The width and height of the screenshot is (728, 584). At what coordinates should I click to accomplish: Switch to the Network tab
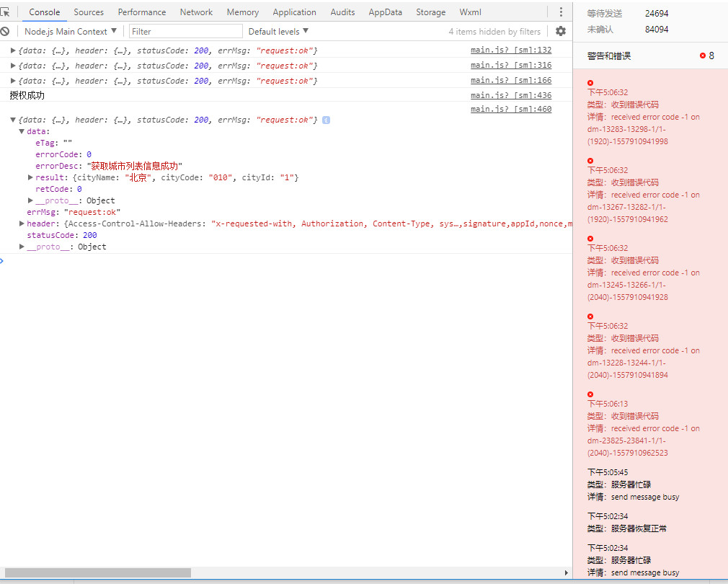coord(196,12)
